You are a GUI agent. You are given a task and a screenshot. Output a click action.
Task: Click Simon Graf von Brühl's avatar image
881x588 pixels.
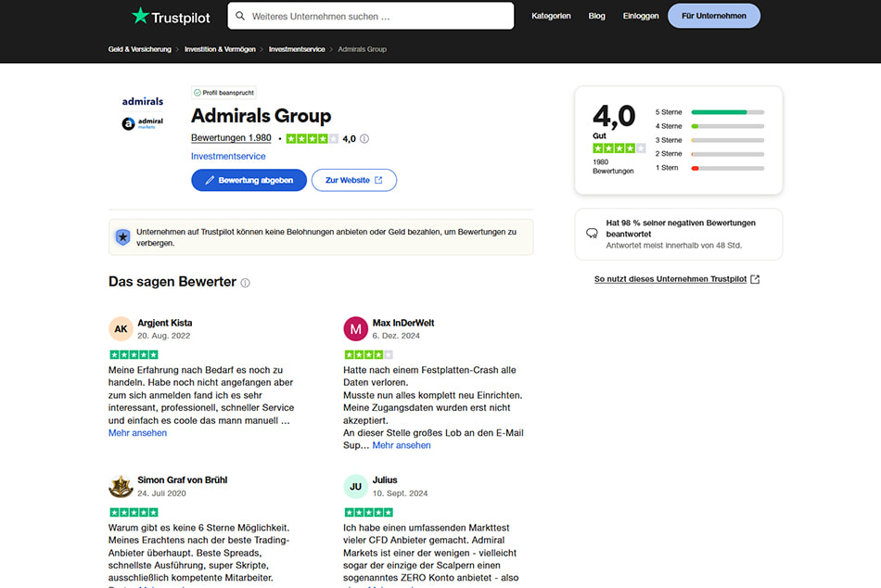pos(121,486)
